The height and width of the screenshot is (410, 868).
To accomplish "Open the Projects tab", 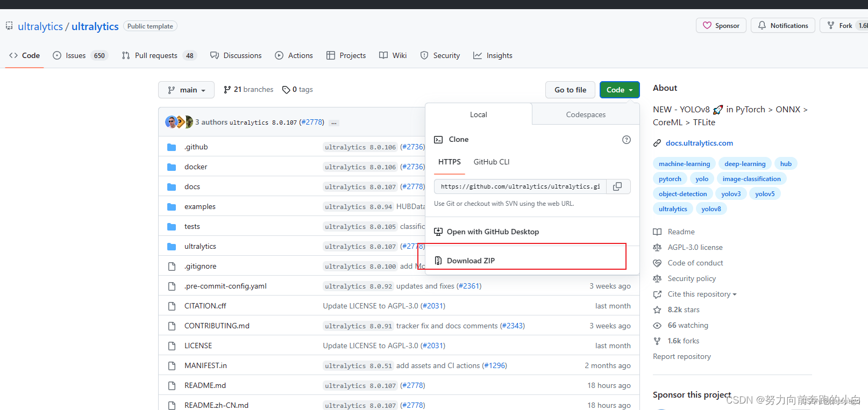I will coord(346,55).
